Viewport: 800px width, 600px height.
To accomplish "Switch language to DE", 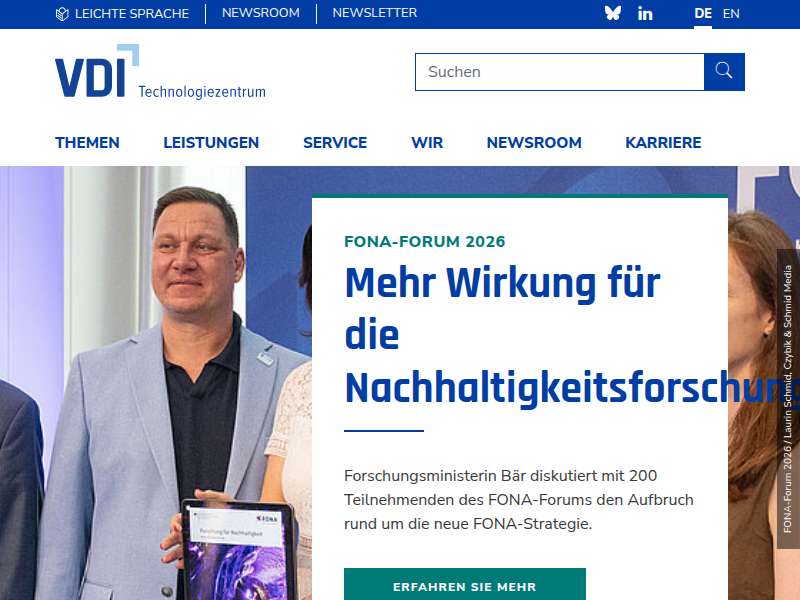I will click(x=703, y=14).
